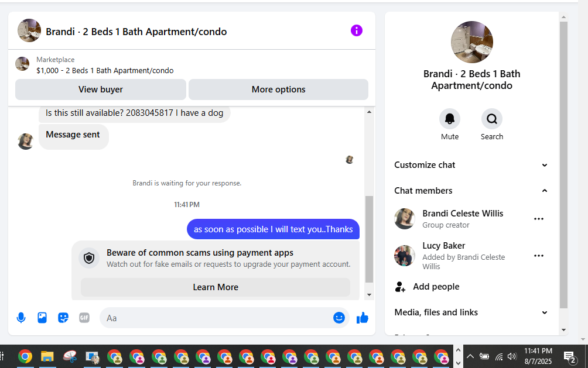
Task: Click the More options button
Action: coord(278,89)
